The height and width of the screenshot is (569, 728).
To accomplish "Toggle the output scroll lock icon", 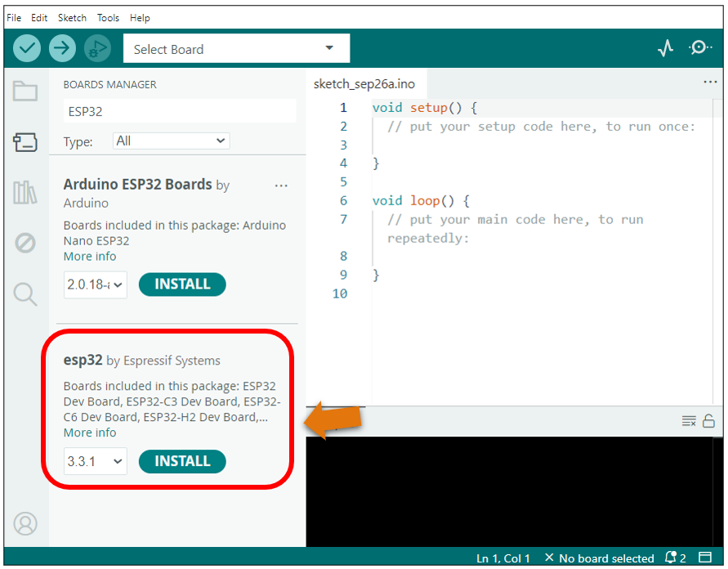I will click(708, 421).
